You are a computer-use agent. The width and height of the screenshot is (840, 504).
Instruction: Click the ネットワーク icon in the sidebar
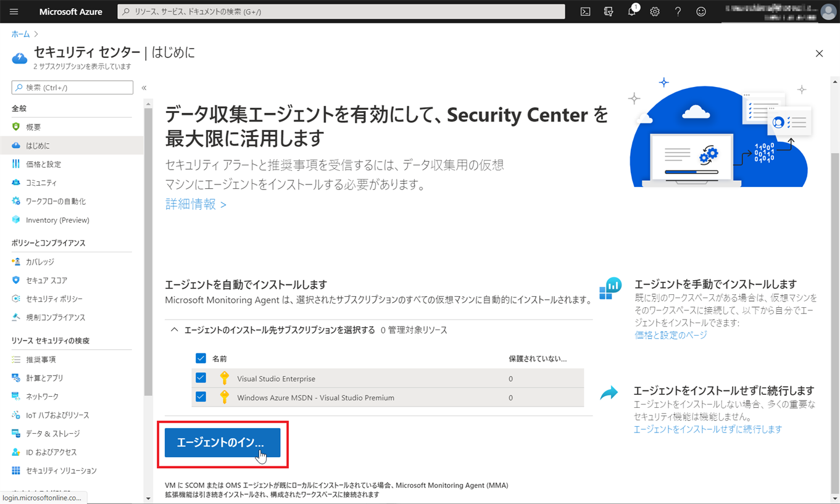pyautogui.click(x=16, y=396)
